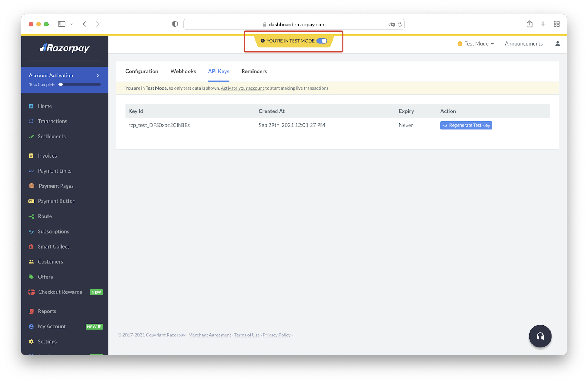Open the Privacy Policy link
This screenshot has width=588, height=383.
pos(277,335)
